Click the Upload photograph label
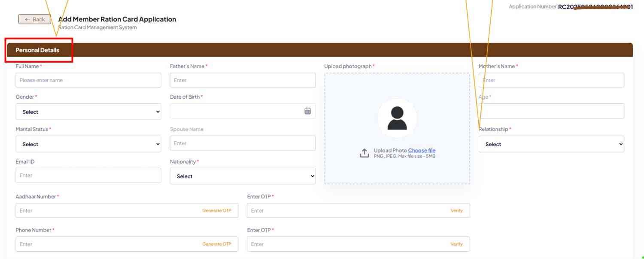This screenshot has width=644, height=259. pyautogui.click(x=349, y=66)
